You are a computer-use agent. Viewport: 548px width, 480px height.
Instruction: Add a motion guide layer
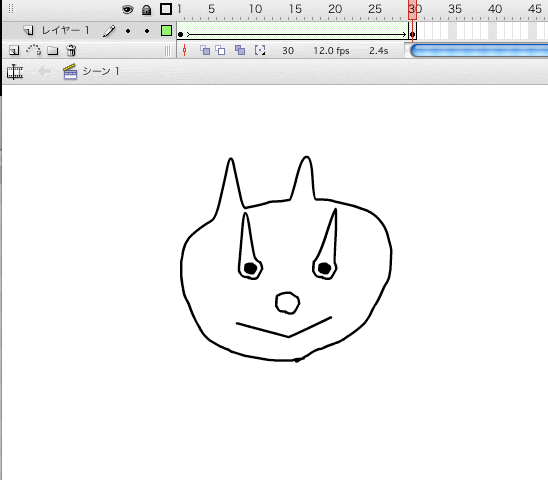point(34,50)
